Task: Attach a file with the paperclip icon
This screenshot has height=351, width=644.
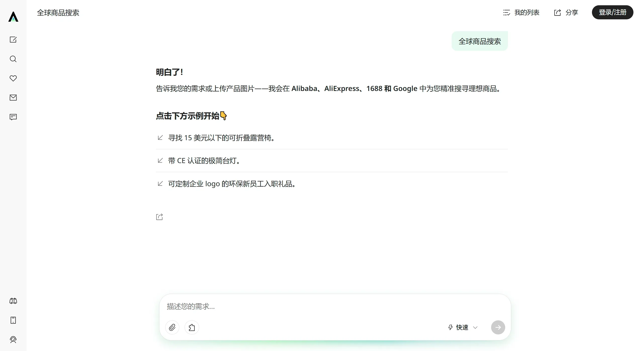Action: tap(172, 327)
